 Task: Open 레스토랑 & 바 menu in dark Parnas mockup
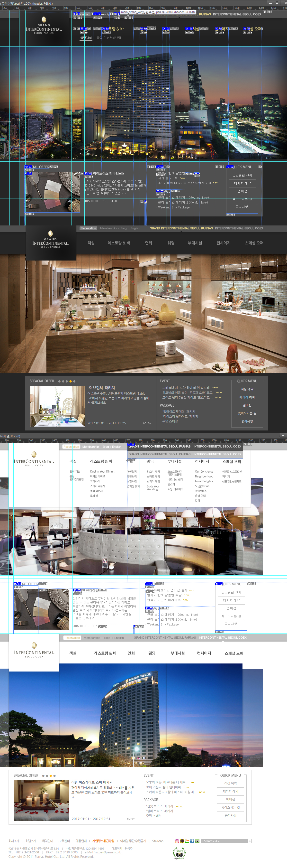click(119, 243)
